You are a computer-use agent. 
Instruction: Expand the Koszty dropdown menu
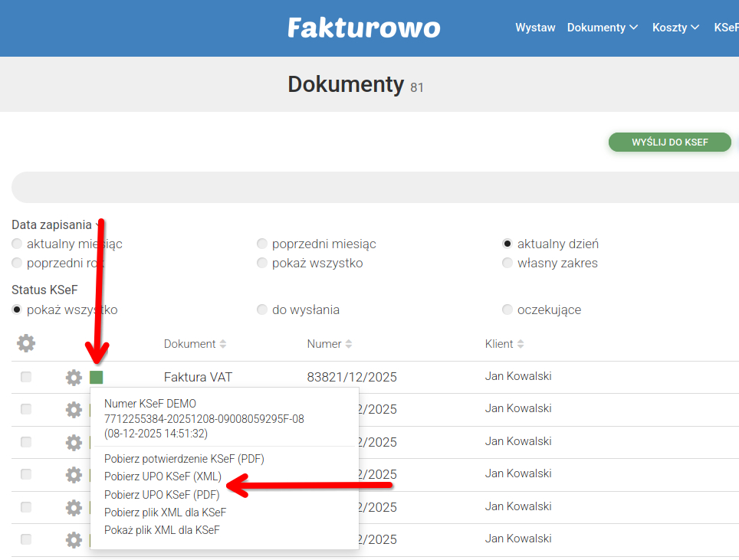coord(675,27)
